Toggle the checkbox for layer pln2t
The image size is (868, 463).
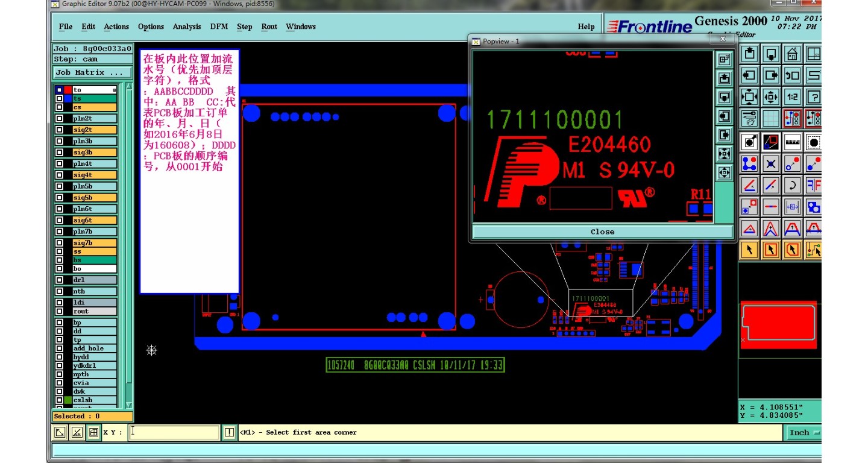tap(59, 119)
